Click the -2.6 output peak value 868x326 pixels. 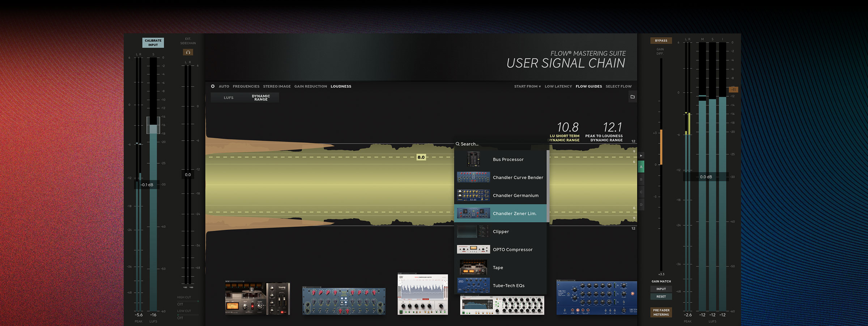point(688,315)
